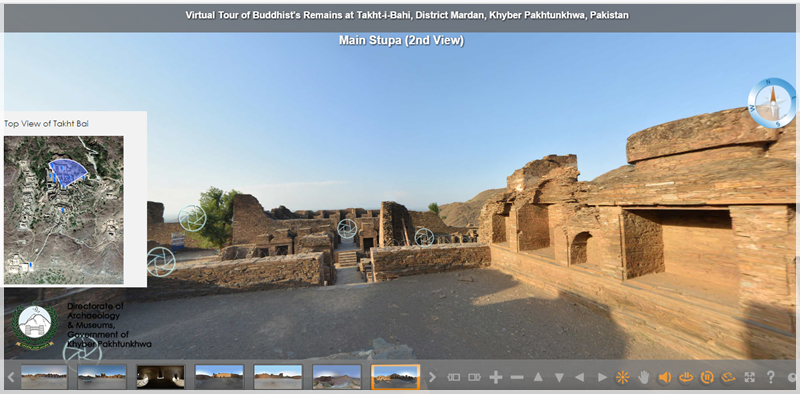Toggle the sound speaker button
The width and height of the screenshot is (800, 394).
click(664, 378)
